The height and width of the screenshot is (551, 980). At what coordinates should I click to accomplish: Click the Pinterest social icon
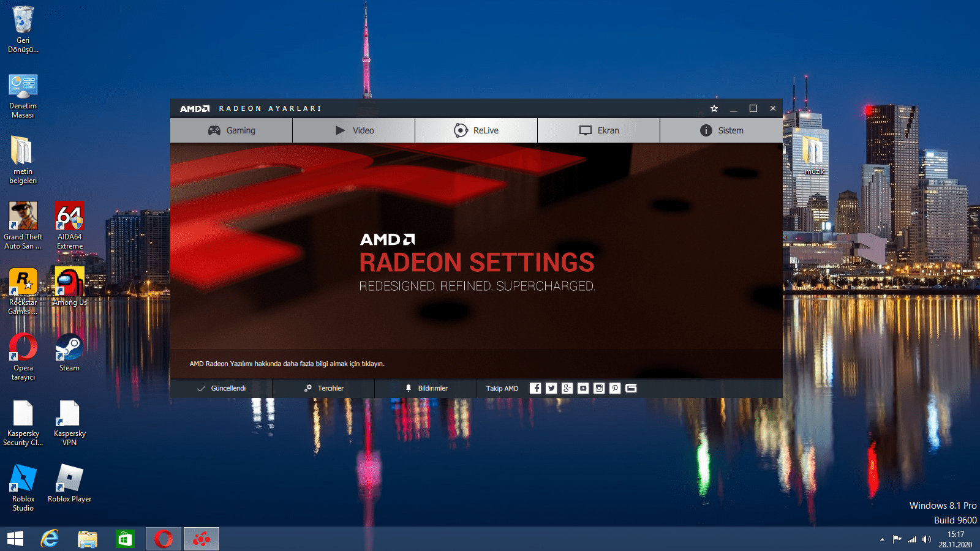(x=615, y=388)
